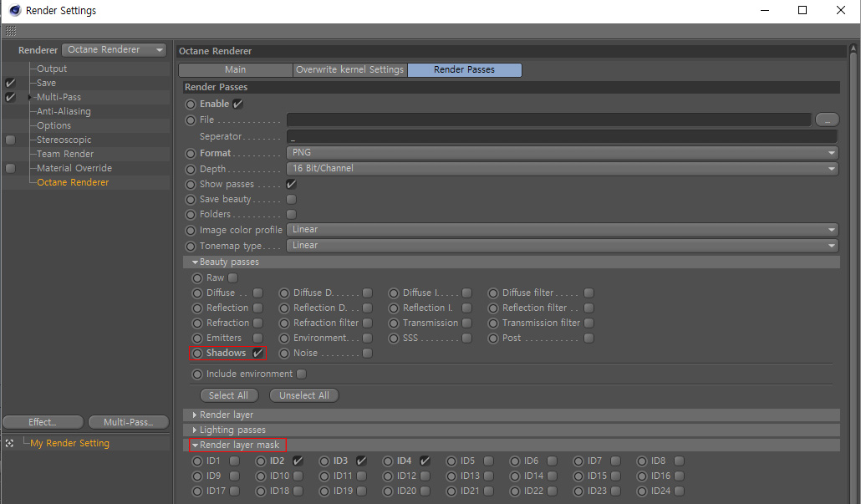Switch to the Main tab

click(235, 70)
